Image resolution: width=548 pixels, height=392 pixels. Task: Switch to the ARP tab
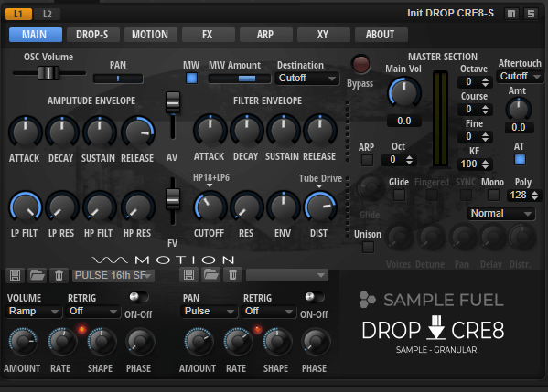266,35
